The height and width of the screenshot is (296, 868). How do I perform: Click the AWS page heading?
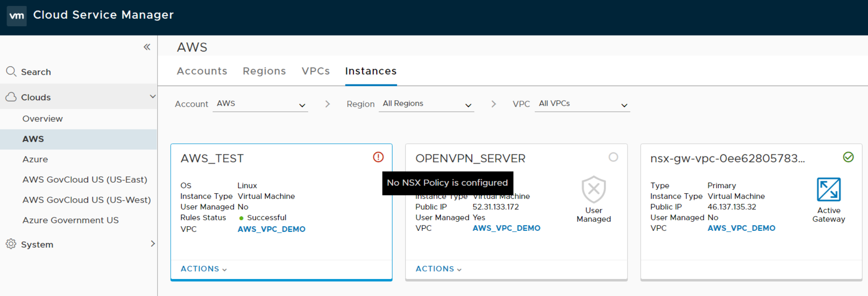click(192, 47)
